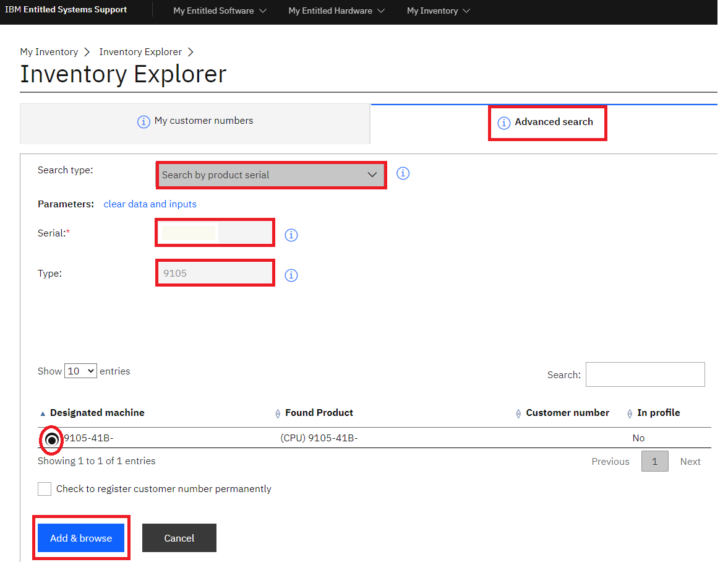Click the clear data and inputs link

point(150,204)
